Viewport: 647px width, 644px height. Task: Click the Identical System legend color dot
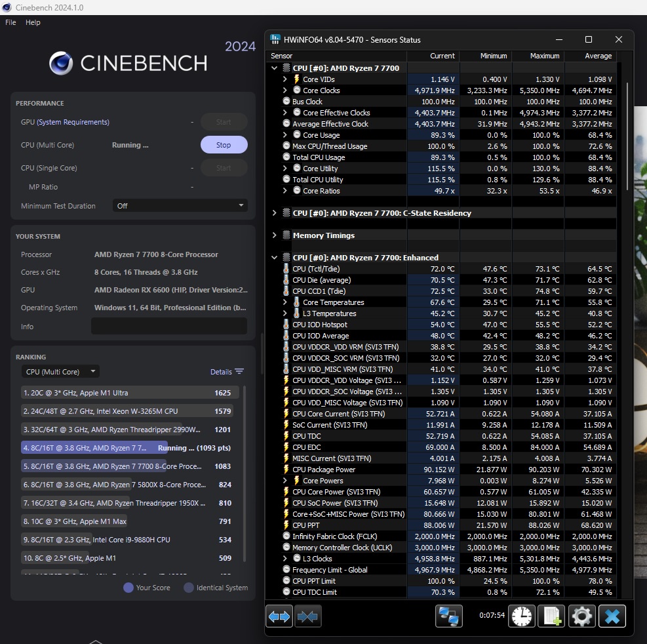click(x=189, y=588)
